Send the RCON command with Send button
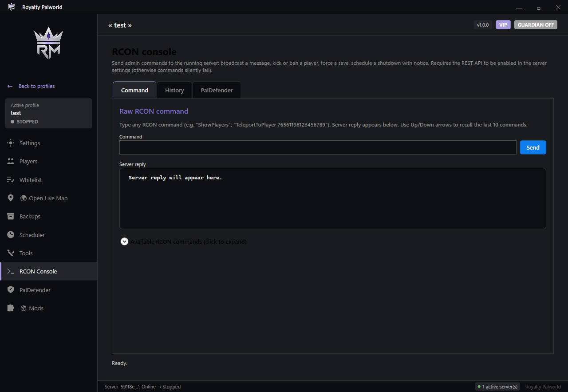Viewport: 568px width, 392px height. point(533,147)
